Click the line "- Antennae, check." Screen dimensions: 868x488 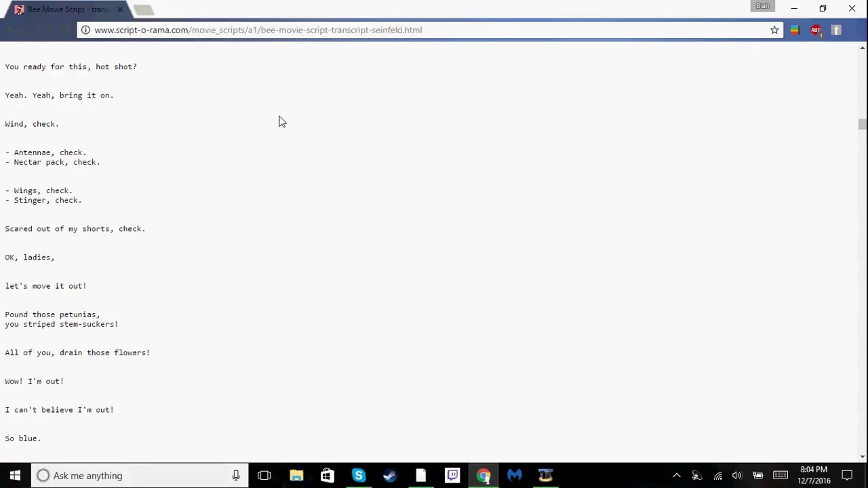tap(45, 152)
